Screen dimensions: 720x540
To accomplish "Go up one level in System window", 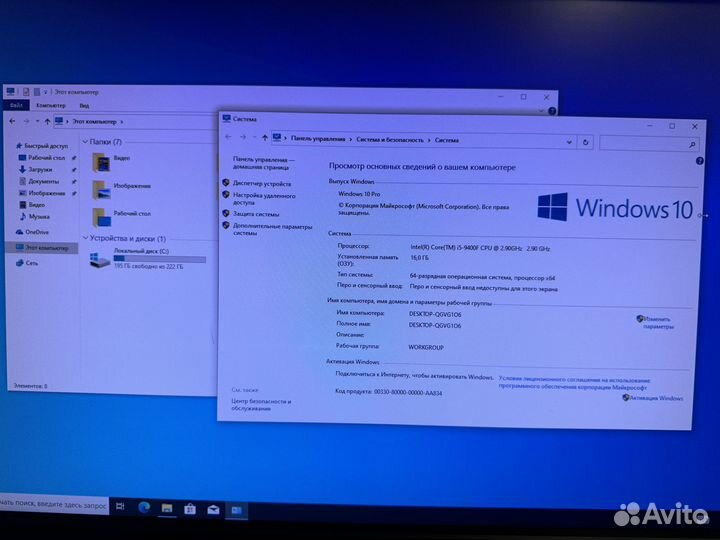I will [264, 137].
